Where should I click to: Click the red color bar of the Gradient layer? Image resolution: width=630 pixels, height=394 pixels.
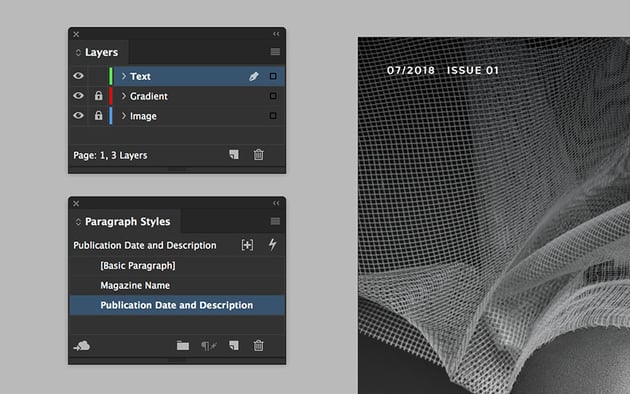tap(111, 96)
